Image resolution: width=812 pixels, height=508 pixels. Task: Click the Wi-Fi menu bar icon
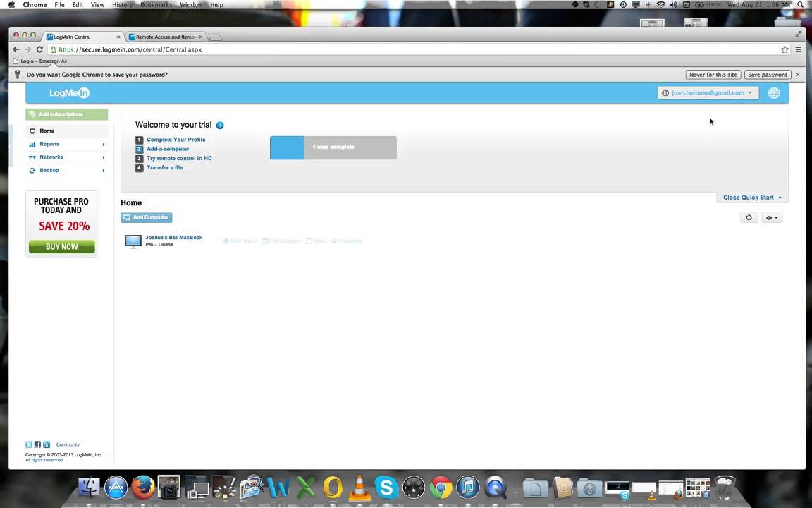coord(660,5)
